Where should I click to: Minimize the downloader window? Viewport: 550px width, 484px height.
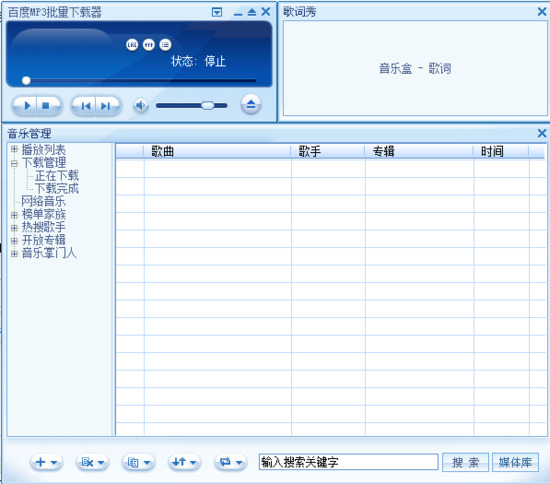tap(238, 13)
